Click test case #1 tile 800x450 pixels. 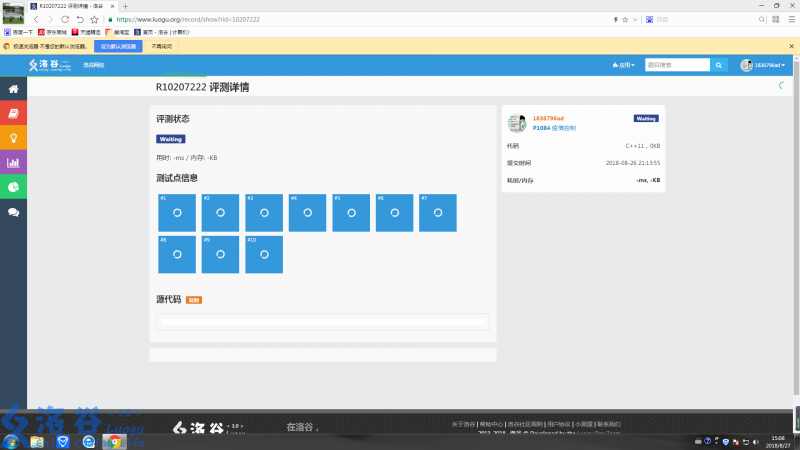pyautogui.click(x=177, y=213)
